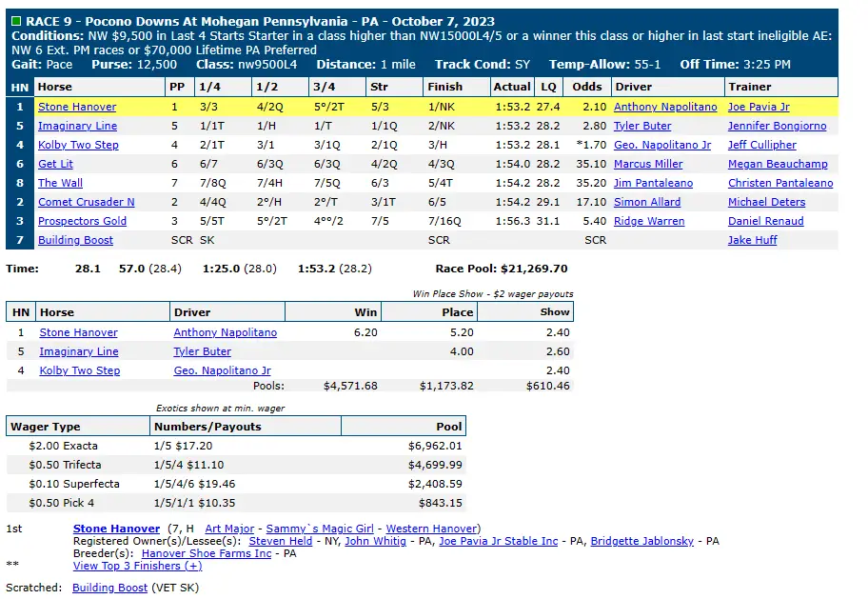
Task: Click the $0.10 Superfecta payout 1/5/4/6 $19.46
Action: tap(194, 484)
